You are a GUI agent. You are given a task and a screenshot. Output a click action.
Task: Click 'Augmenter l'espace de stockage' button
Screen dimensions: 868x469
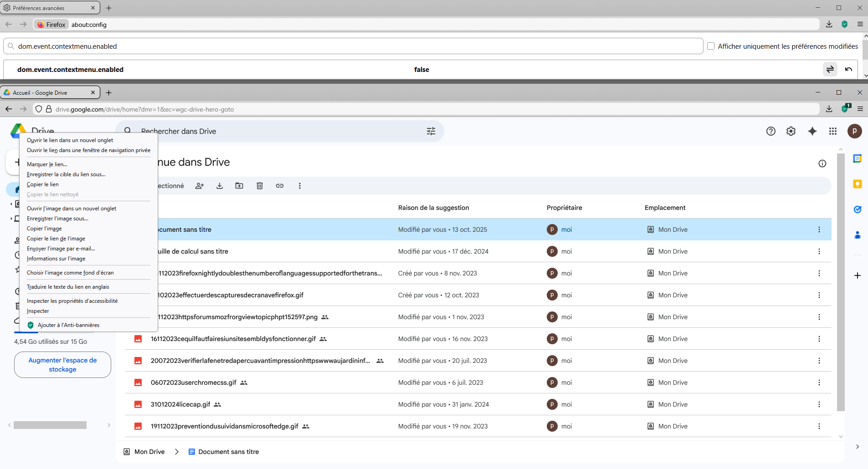62,365
